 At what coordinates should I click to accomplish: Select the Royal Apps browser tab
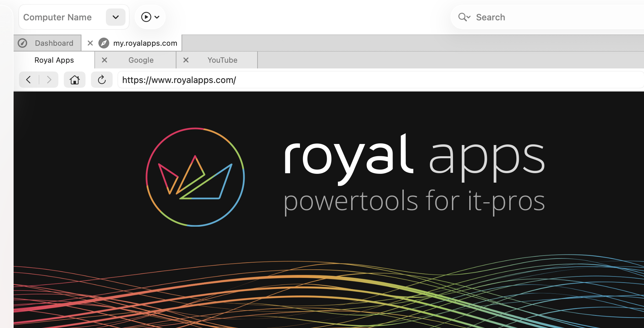(x=54, y=60)
